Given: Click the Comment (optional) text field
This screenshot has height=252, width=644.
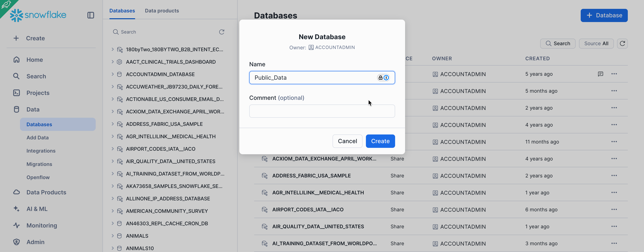Looking at the screenshot, I should point(322,111).
